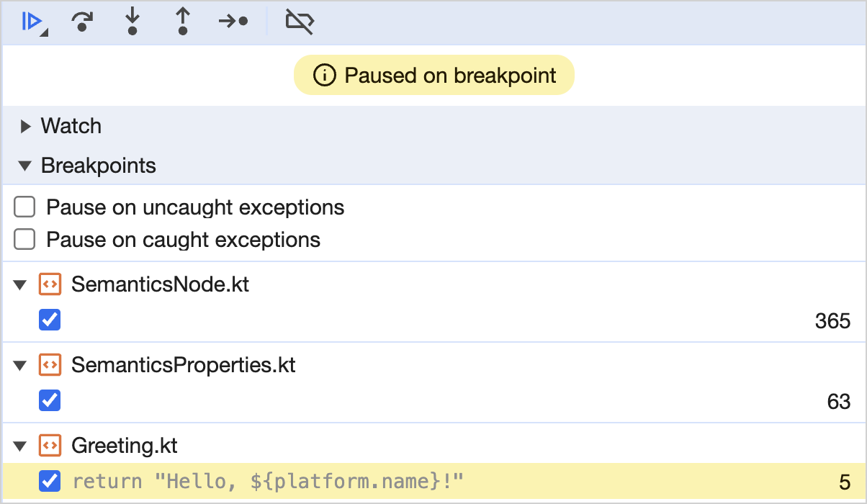Select the Greeting.kt file name
This screenshot has width=867, height=504.
pyautogui.click(x=125, y=446)
